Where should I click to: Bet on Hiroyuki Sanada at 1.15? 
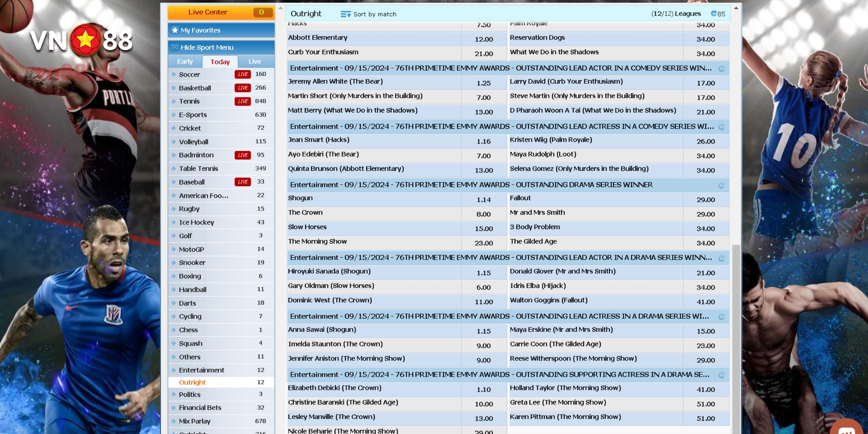[484, 273]
